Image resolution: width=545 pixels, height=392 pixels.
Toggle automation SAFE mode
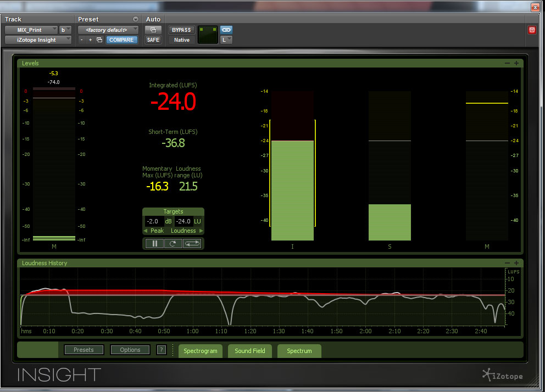(x=153, y=40)
